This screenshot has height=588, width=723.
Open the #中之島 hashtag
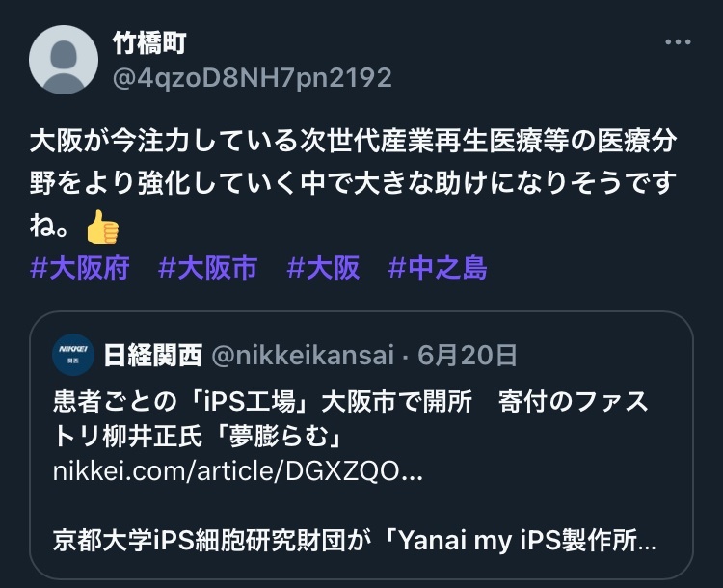pos(438,267)
